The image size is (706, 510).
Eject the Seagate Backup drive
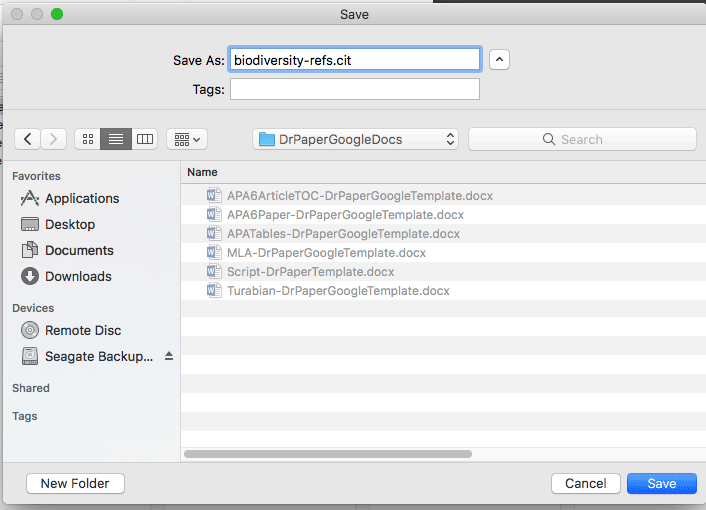pos(169,356)
